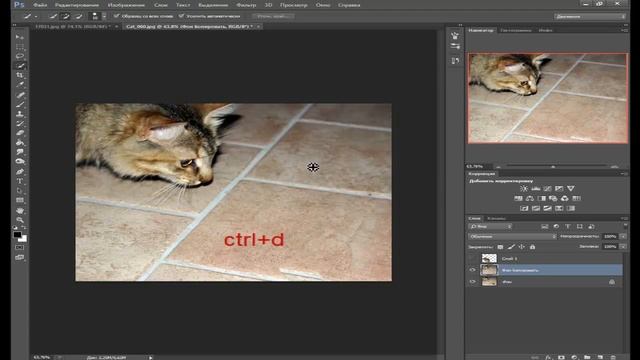Open the Выделение menu
The width and height of the screenshot is (640, 360).
(x=213, y=5)
